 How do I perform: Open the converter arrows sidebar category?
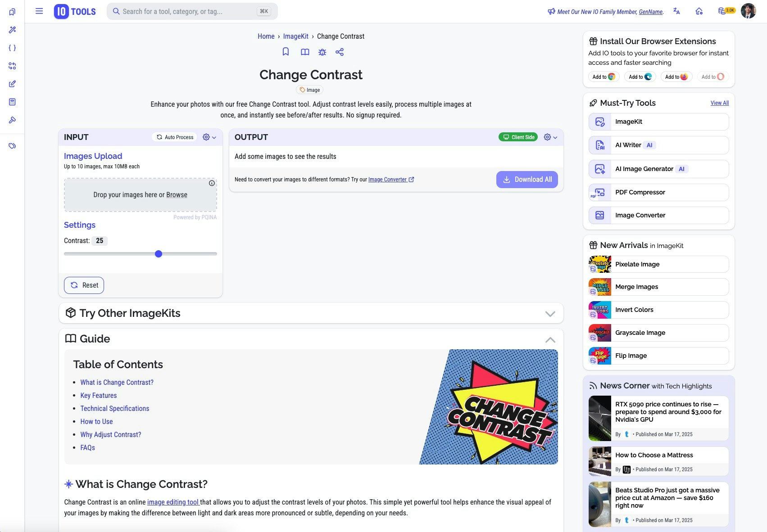[x=12, y=66]
